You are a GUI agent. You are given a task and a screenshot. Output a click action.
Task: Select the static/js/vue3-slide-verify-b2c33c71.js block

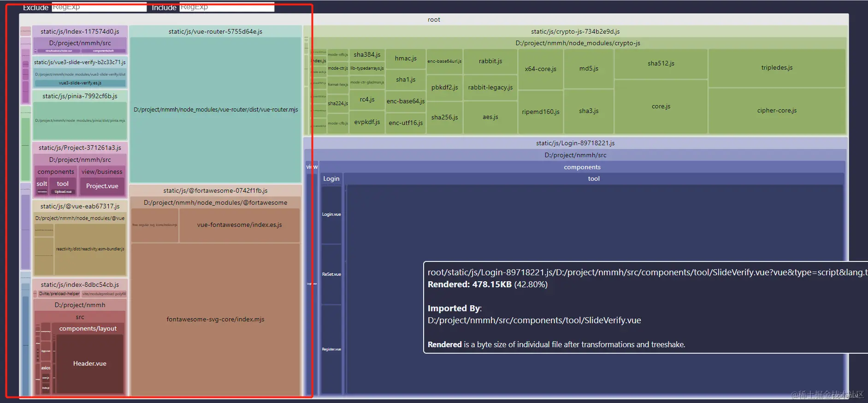[x=80, y=62]
